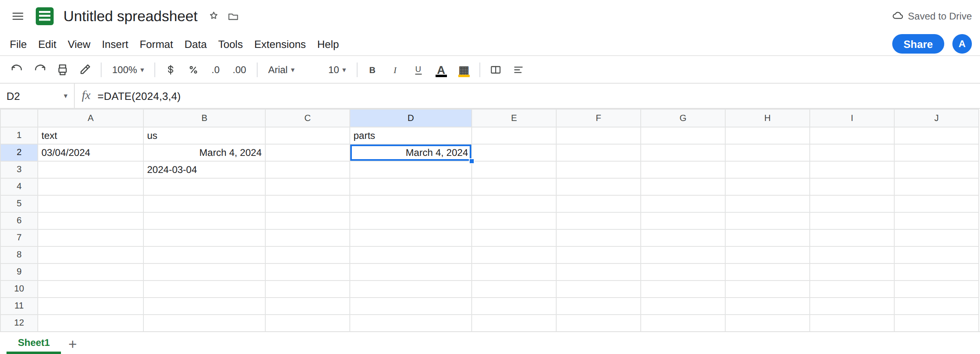Viewport: 980px width, 354px height.
Task: Decrease decimal places button
Action: pyautogui.click(x=216, y=70)
